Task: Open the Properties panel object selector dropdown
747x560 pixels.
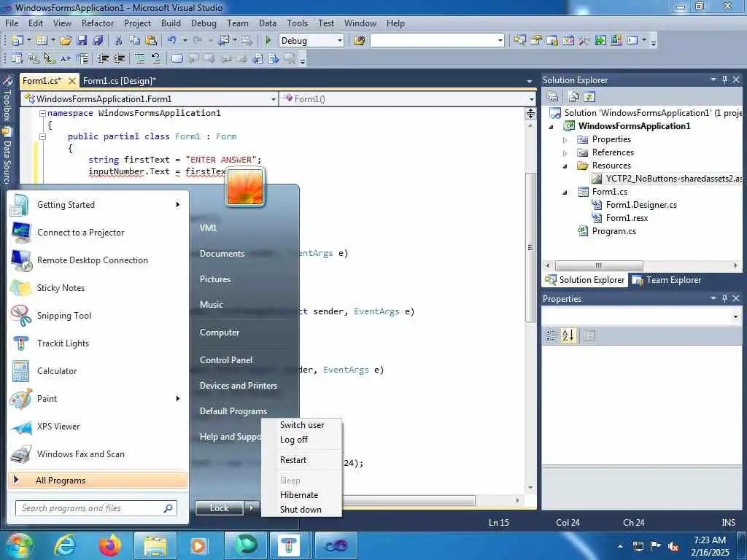Action: [735, 316]
